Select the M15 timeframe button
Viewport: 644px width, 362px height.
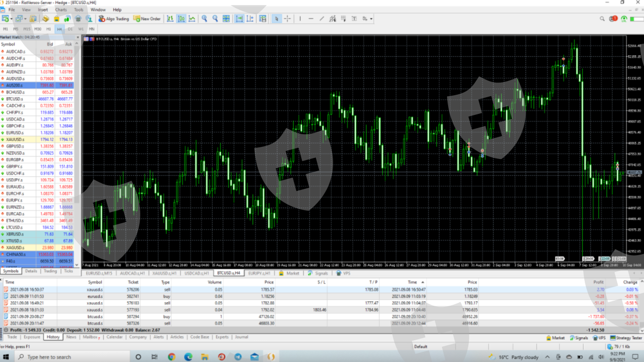click(27, 29)
